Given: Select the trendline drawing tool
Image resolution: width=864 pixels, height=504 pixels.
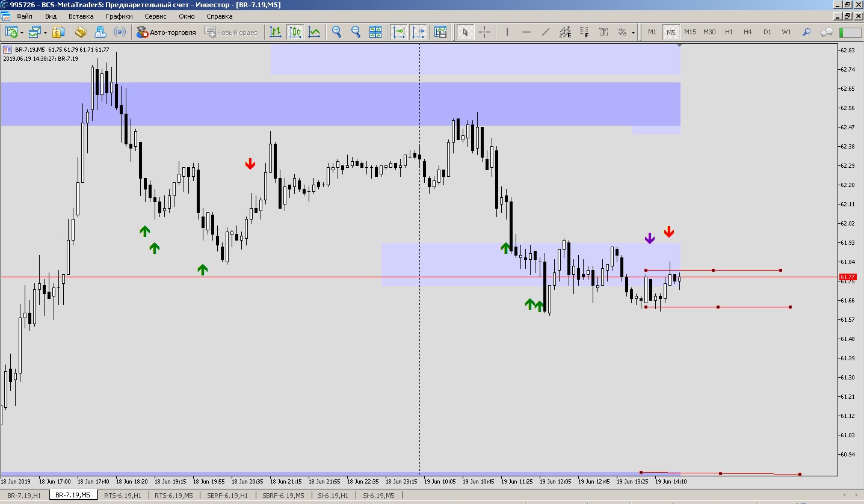Looking at the screenshot, I should coord(546,32).
